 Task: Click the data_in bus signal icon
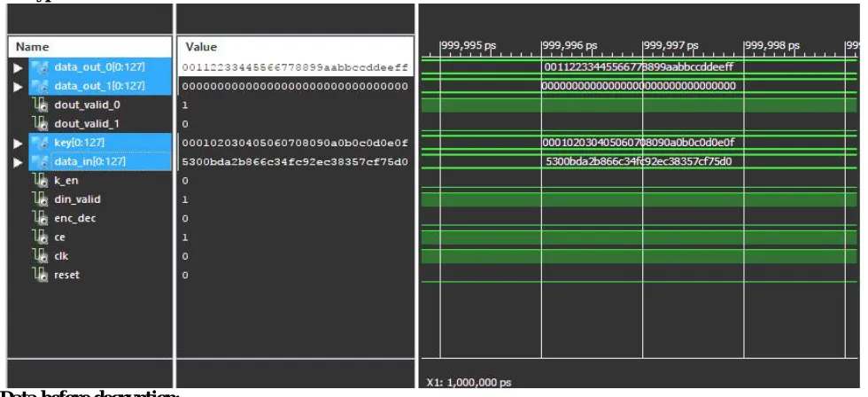[x=40, y=161]
